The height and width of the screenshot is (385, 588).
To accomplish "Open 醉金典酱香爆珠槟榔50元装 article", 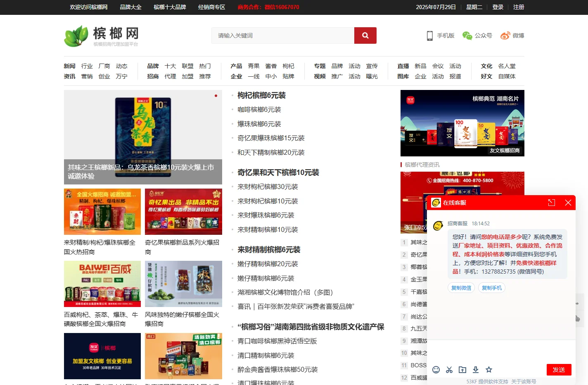I will (x=277, y=370).
